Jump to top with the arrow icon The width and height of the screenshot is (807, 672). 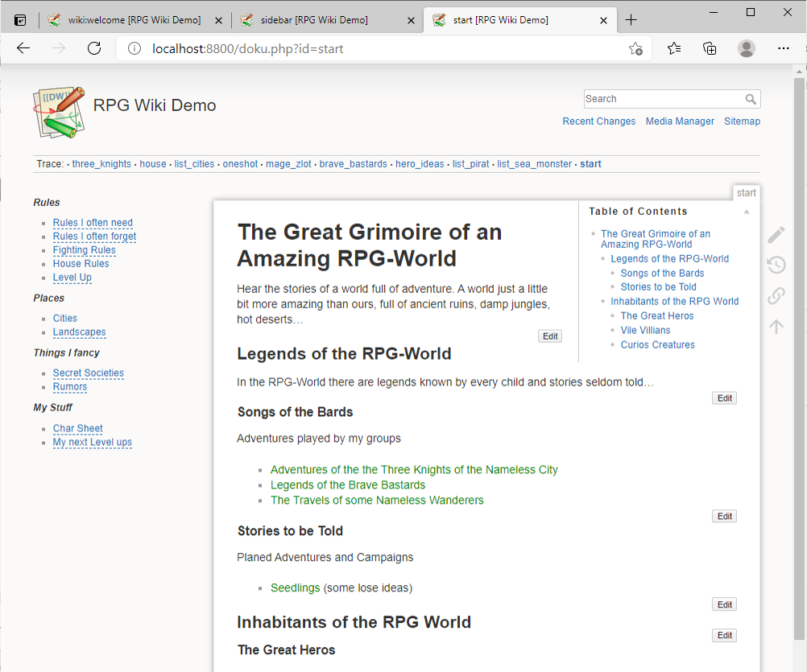[776, 326]
